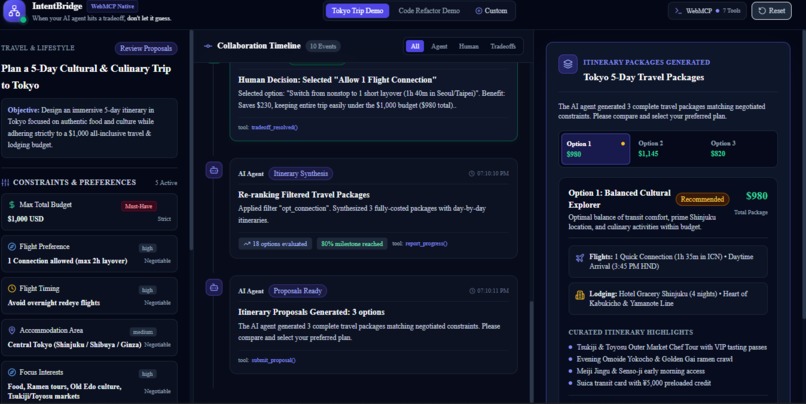
Task: Select Option 2 $1,145 package
Action: click(667, 149)
